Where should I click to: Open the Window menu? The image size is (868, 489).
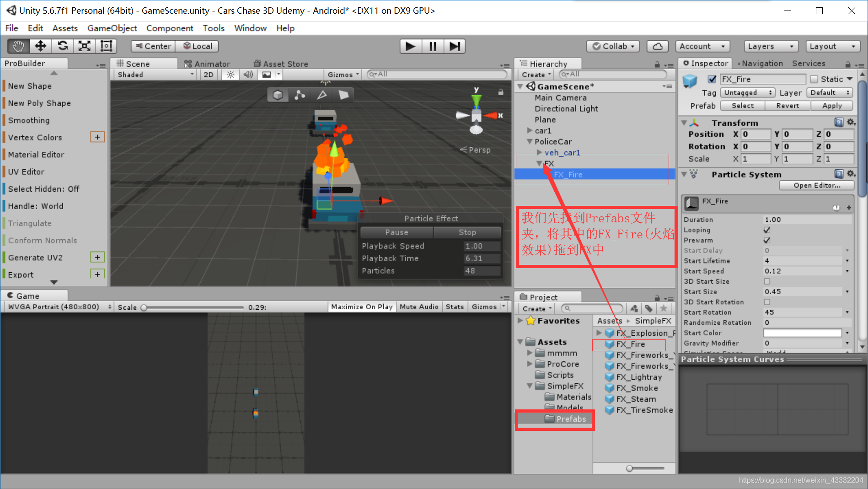[250, 28]
